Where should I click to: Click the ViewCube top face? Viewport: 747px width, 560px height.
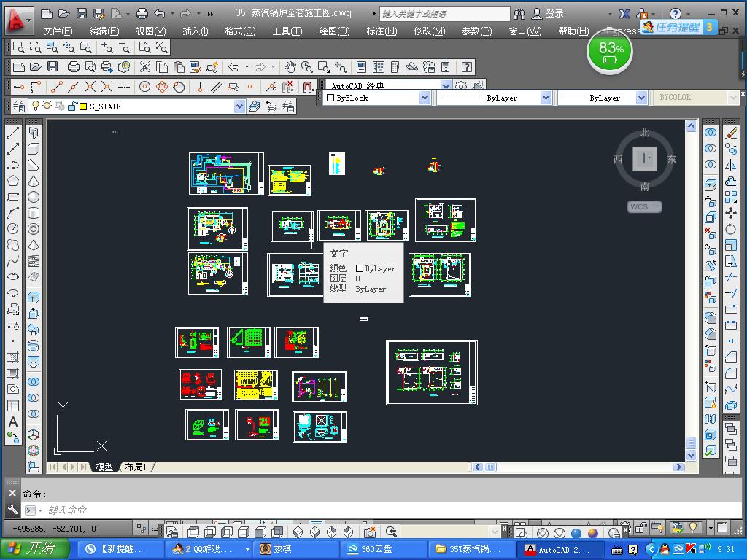coord(645,158)
